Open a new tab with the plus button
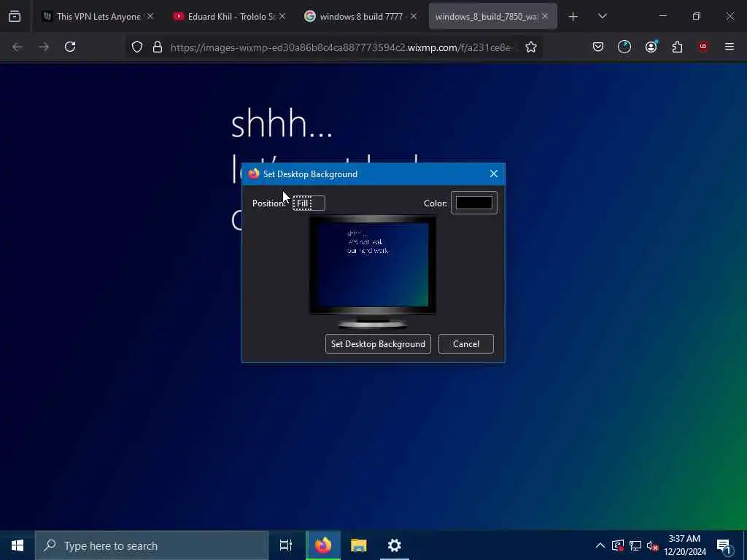 (x=573, y=17)
